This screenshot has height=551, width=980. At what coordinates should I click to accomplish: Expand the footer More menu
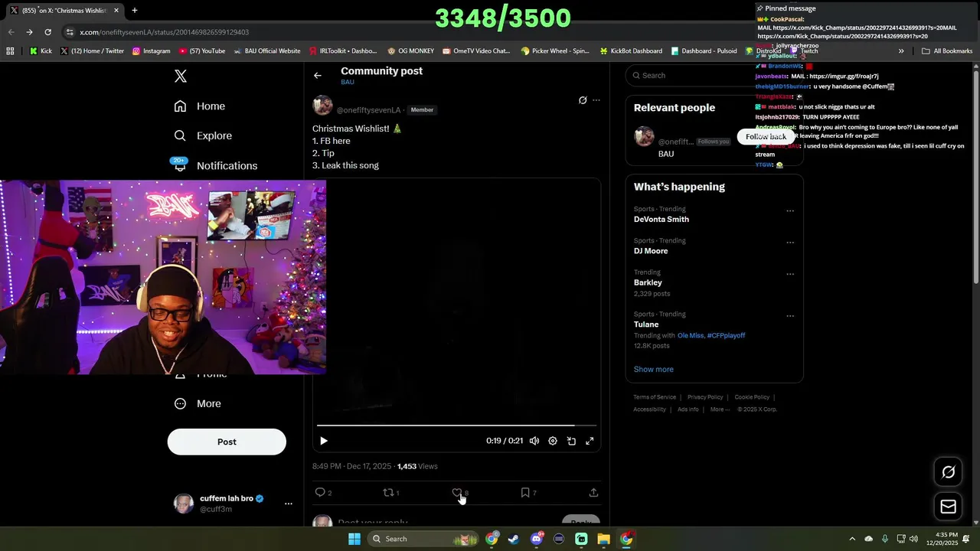click(x=719, y=409)
